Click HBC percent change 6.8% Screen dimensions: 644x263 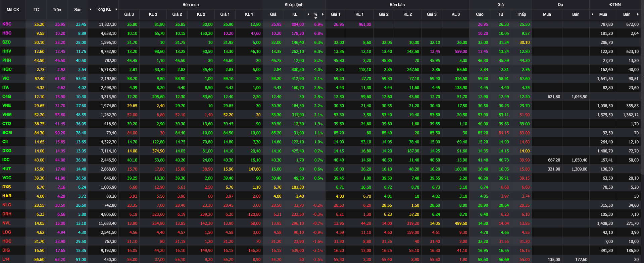coord(318,34)
